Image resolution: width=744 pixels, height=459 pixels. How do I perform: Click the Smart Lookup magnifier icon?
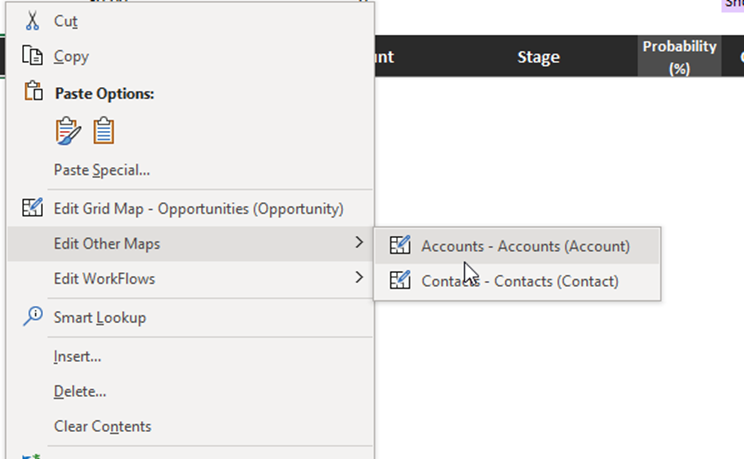33,317
